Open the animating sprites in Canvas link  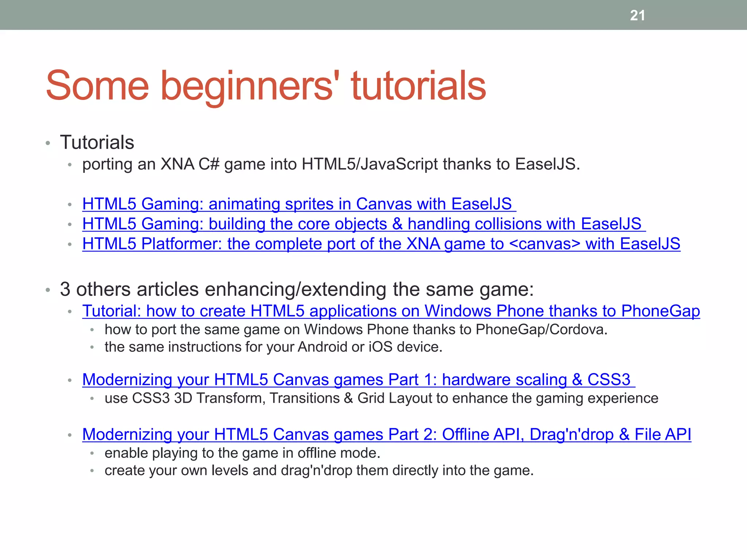pos(297,204)
